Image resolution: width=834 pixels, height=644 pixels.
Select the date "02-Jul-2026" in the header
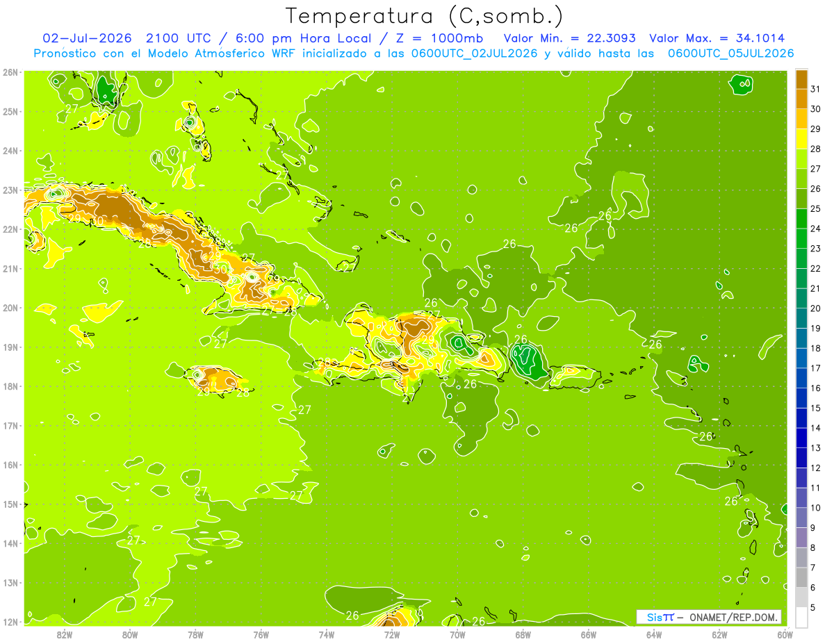[x=87, y=38]
